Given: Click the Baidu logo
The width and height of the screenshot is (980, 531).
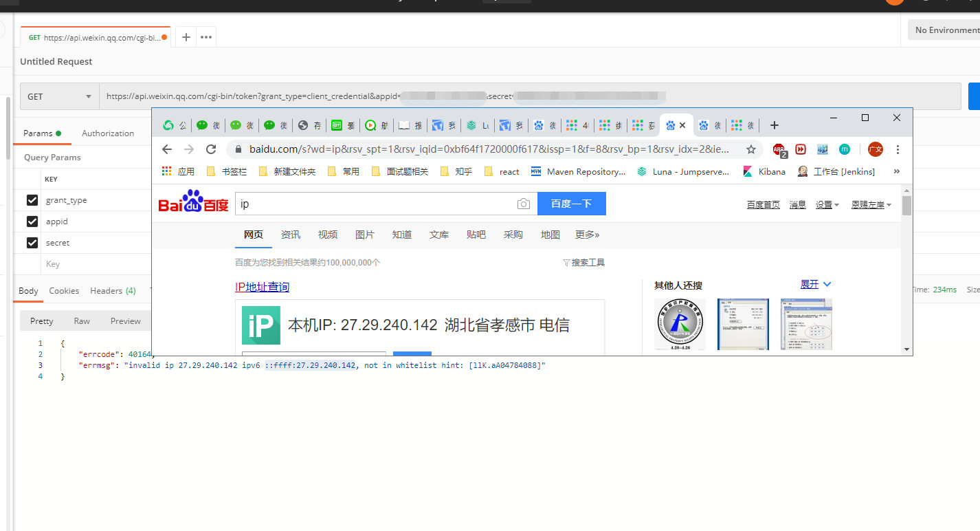Looking at the screenshot, I should (x=193, y=202).
